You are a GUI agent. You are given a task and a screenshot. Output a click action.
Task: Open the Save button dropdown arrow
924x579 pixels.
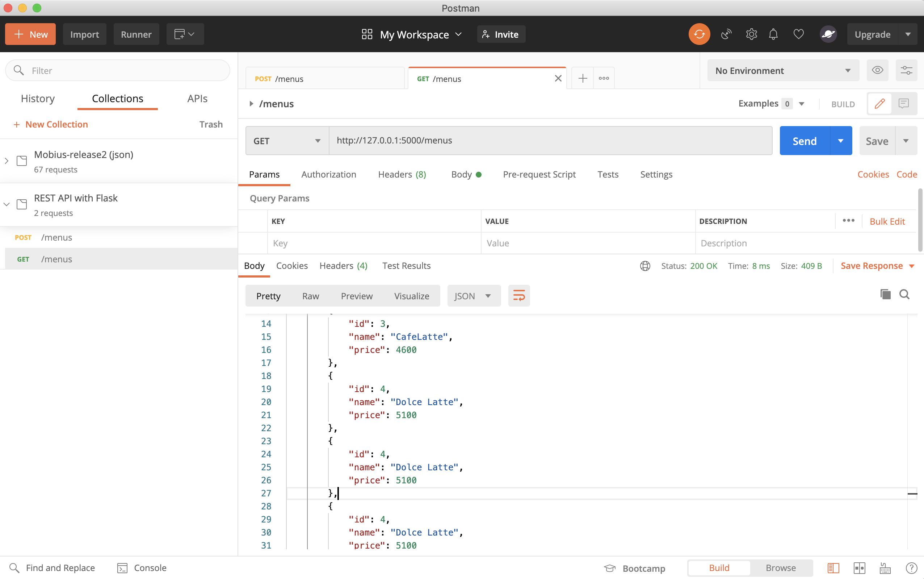click(x=906, y=141)
